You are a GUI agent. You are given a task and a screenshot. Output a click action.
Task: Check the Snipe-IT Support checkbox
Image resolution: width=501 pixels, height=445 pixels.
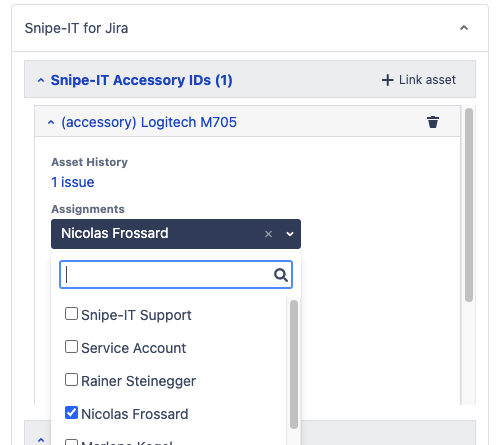coord(71,314)
